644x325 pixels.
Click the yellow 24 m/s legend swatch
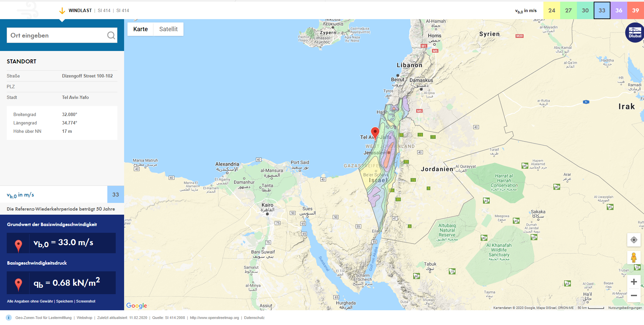[552, 10]
